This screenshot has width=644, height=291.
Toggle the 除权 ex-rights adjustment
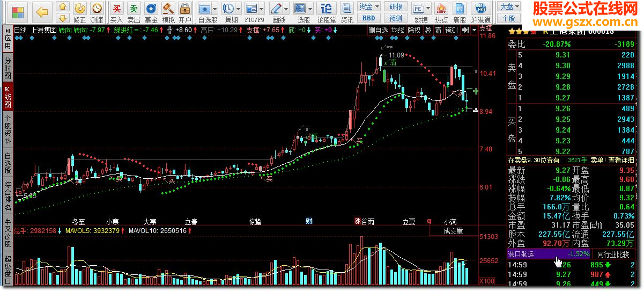(x=414, y=30)
